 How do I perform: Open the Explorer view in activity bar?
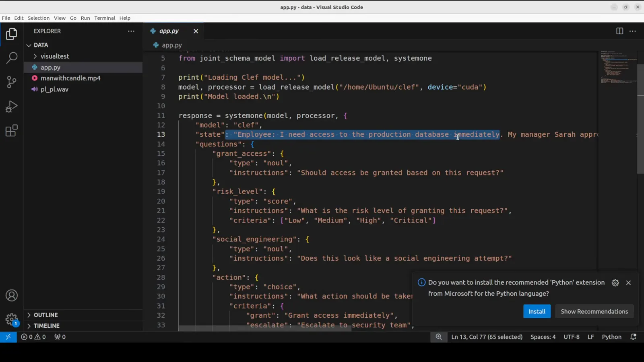click(x=12, y=34)
